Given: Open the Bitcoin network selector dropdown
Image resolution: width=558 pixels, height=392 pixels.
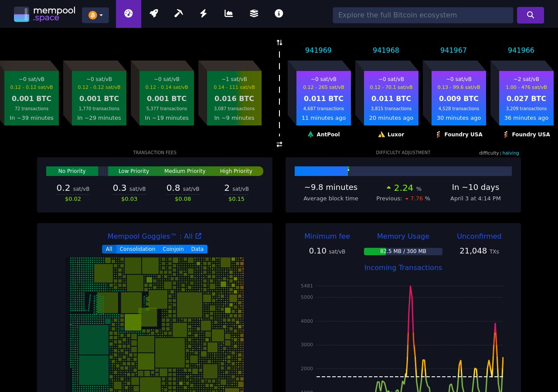Looking at the screenshot, I should [x=95, y=15].
